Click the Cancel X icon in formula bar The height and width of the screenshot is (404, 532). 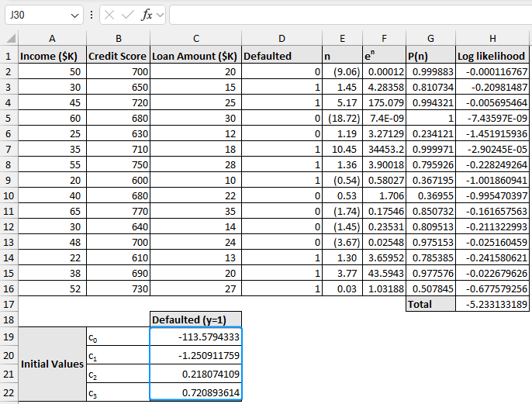[x=110, y=15]
